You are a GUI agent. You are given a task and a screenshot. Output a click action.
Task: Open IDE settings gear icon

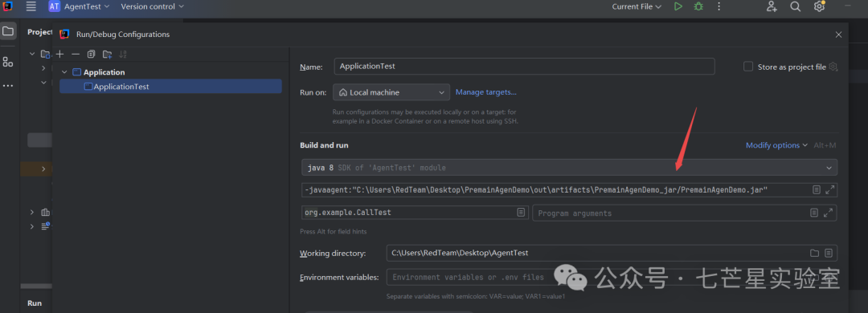[819, 6]
